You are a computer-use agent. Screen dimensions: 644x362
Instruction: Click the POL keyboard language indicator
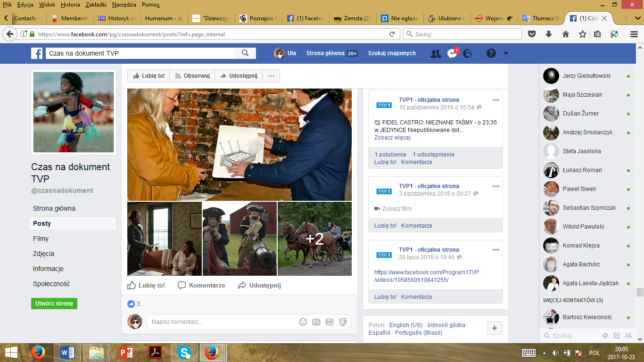click(594, 353)
